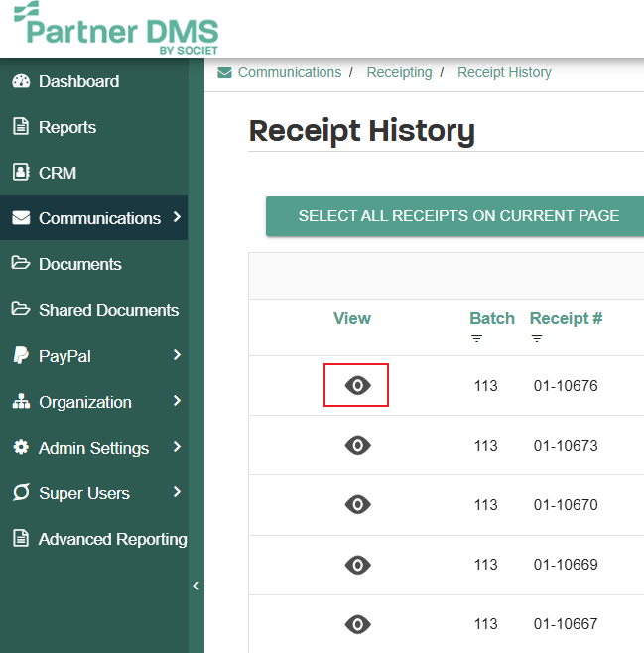Click the CRM contact card icon
This screenshot has width=644, height=653.
[x=21, y=173]
